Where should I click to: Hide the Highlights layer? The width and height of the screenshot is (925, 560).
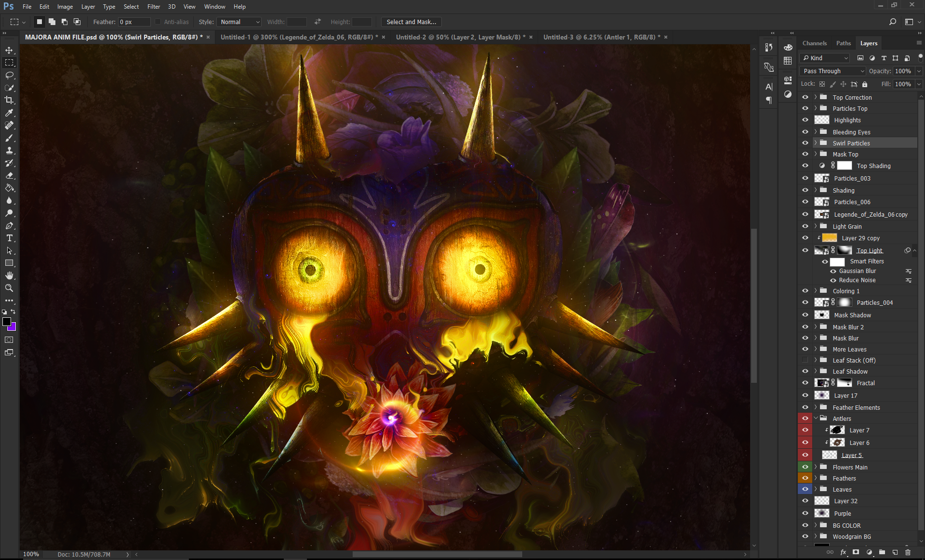tap(805, 120)
